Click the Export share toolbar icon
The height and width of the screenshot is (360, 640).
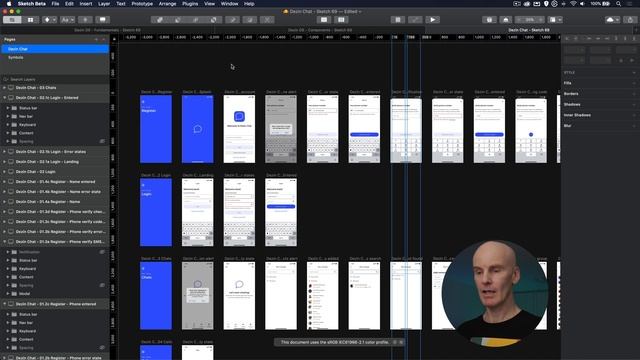[630, 20]
